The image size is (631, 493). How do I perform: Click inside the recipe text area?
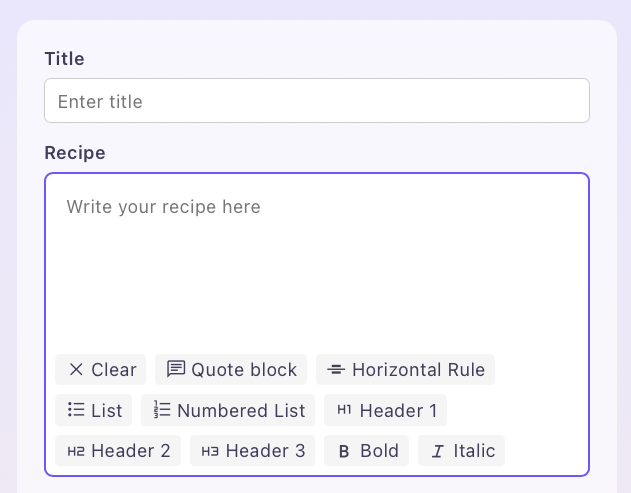pyautogui.click(x=316, y=260)
